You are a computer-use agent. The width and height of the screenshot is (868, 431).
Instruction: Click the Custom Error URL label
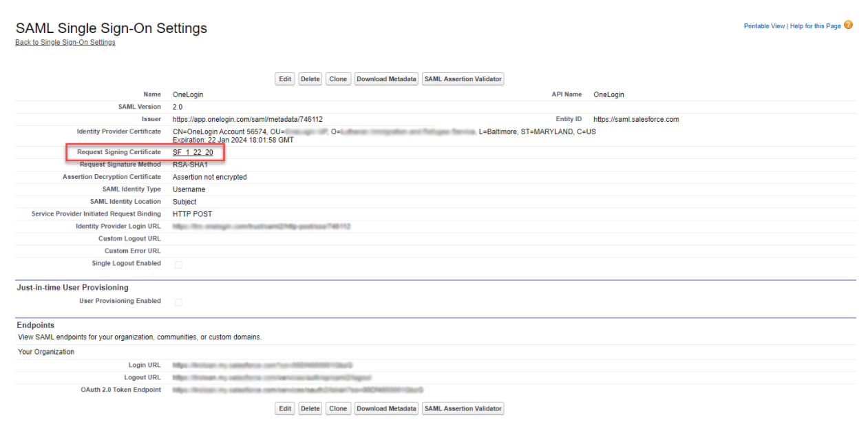tap(133, 251)
